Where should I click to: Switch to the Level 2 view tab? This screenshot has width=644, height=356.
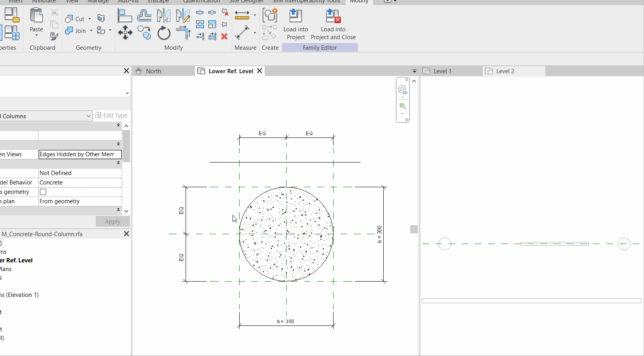point(514,71)
